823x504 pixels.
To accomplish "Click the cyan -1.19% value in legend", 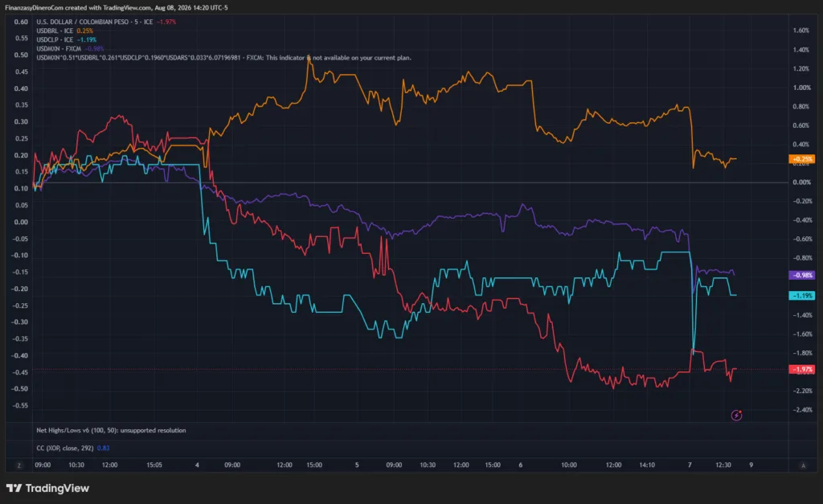I will coord(87,40).
